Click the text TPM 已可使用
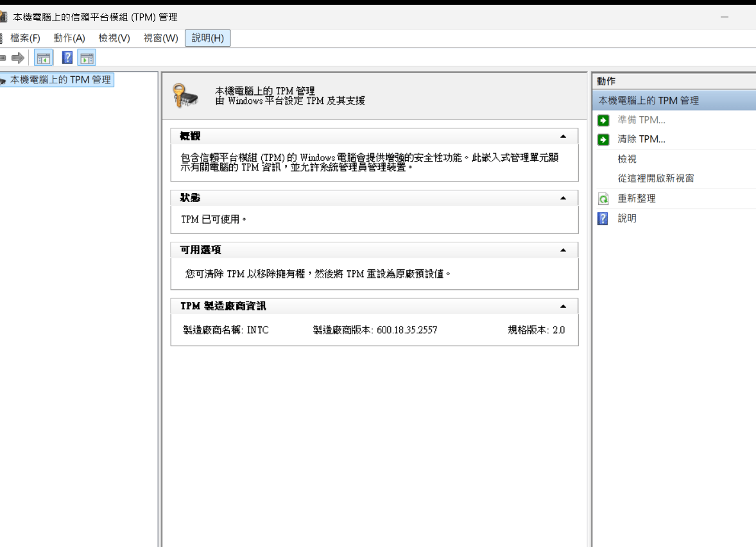Screen dimensions: 756x547 pyautogui.click(x=214, y=219)
